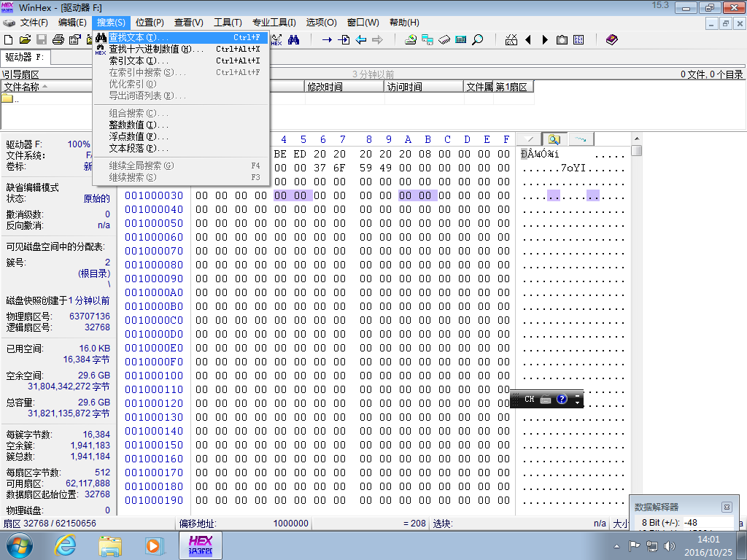Open the 文件(F) menu
This screenshot has width=747, height=560.
[x=34, y=23]
